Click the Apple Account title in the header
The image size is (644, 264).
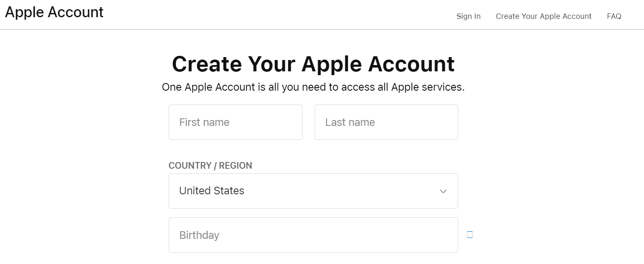point(54,12)
